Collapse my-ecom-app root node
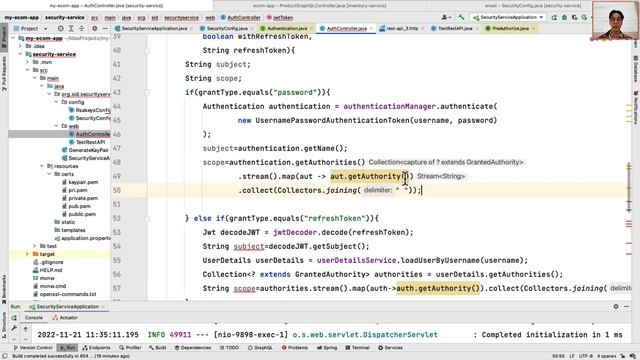The width and height of the screenshot is (640, 360). [13, 38]
